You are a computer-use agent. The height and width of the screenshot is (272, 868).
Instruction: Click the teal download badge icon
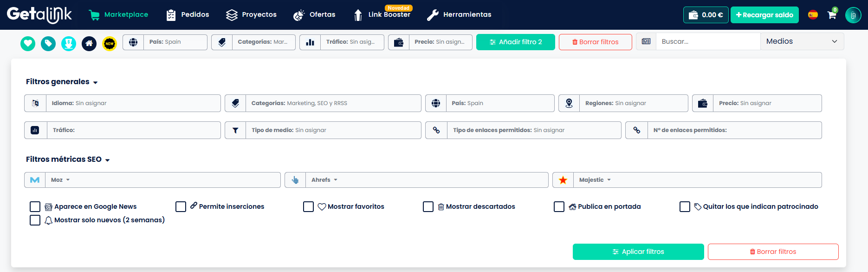(x=69, y=44)
